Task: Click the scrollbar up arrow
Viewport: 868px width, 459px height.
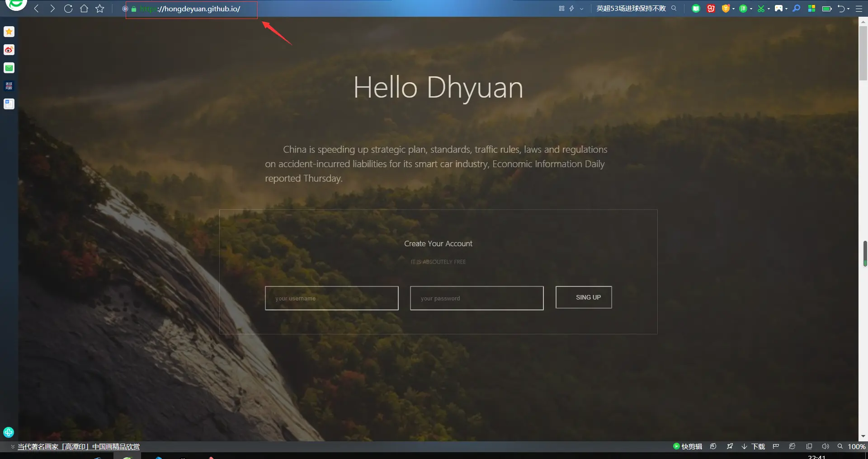Action: tap(863, 21)
